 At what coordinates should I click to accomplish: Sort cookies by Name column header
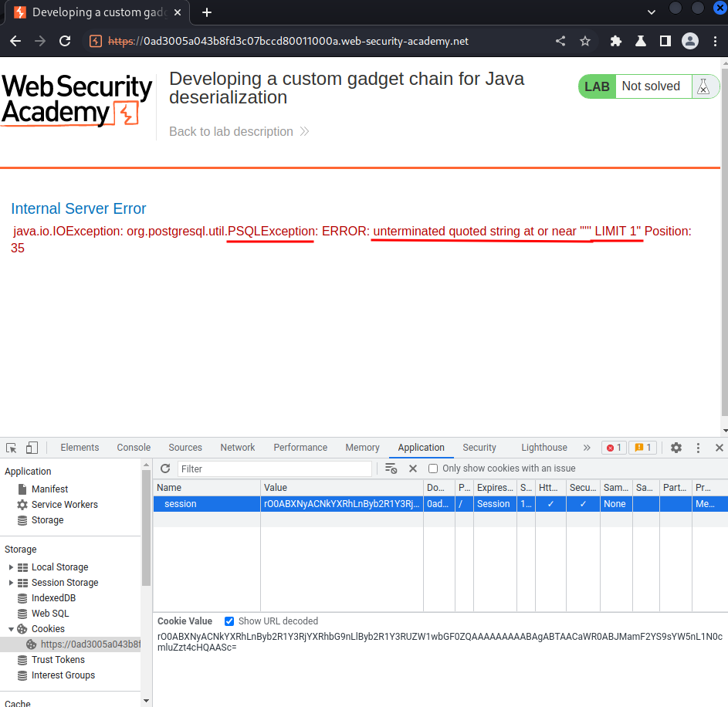207,488
